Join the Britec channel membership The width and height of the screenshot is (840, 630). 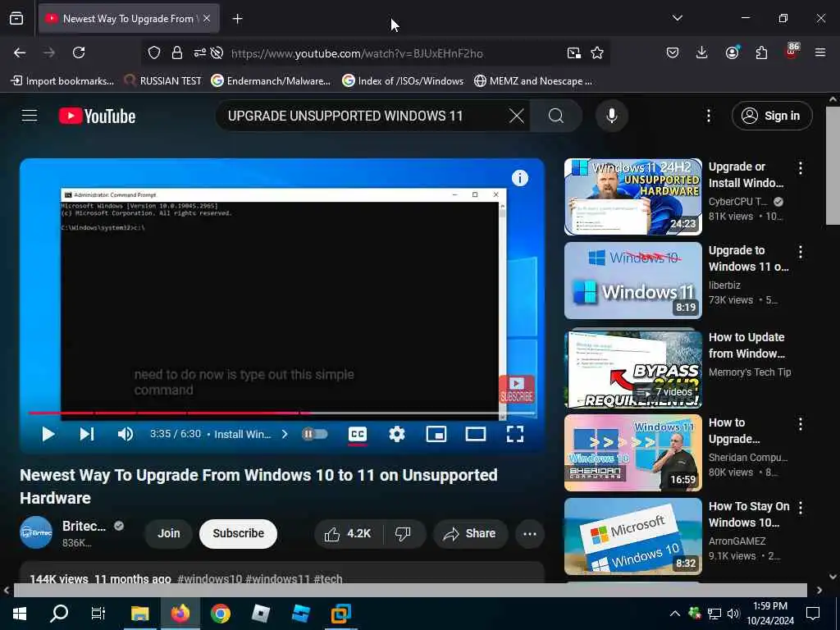(168, 533)
